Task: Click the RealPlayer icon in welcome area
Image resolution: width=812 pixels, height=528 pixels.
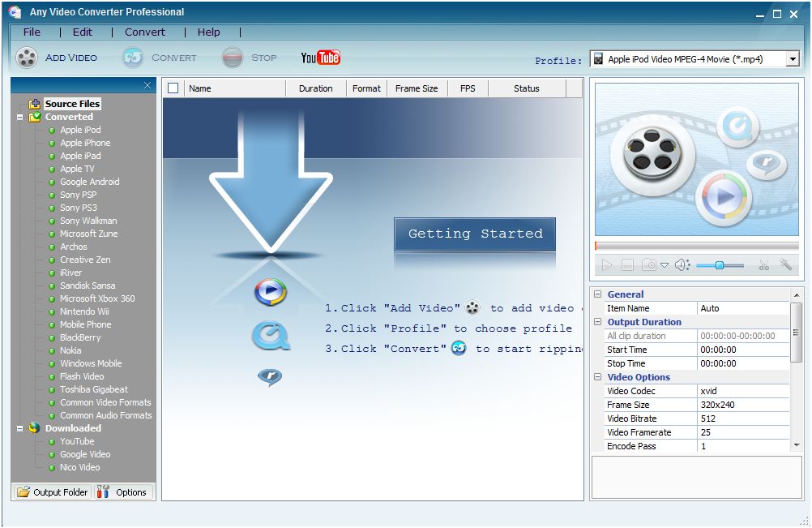Action: [270, 377]
